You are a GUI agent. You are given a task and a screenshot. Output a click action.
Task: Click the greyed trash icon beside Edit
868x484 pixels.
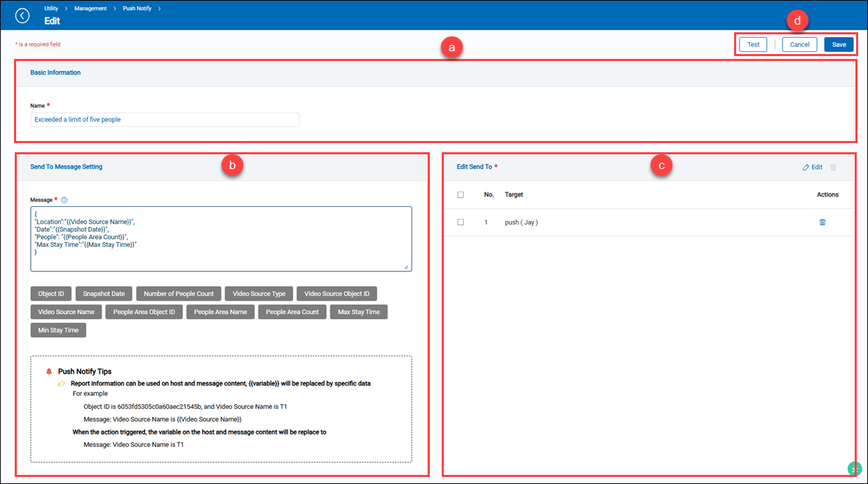(x=833, y=167)
